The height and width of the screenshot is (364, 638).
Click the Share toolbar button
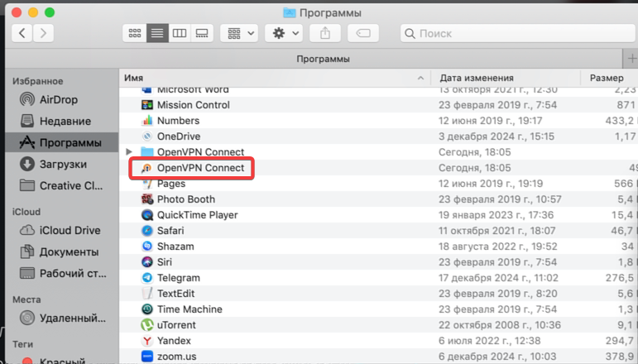[325, 33]
